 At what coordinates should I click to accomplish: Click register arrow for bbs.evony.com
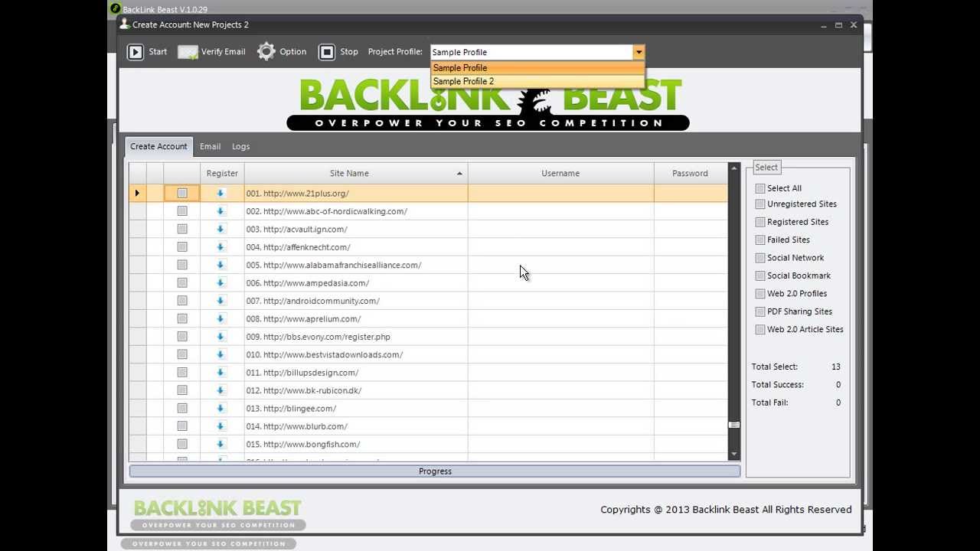pyautogui.click(x=220, y=337)
